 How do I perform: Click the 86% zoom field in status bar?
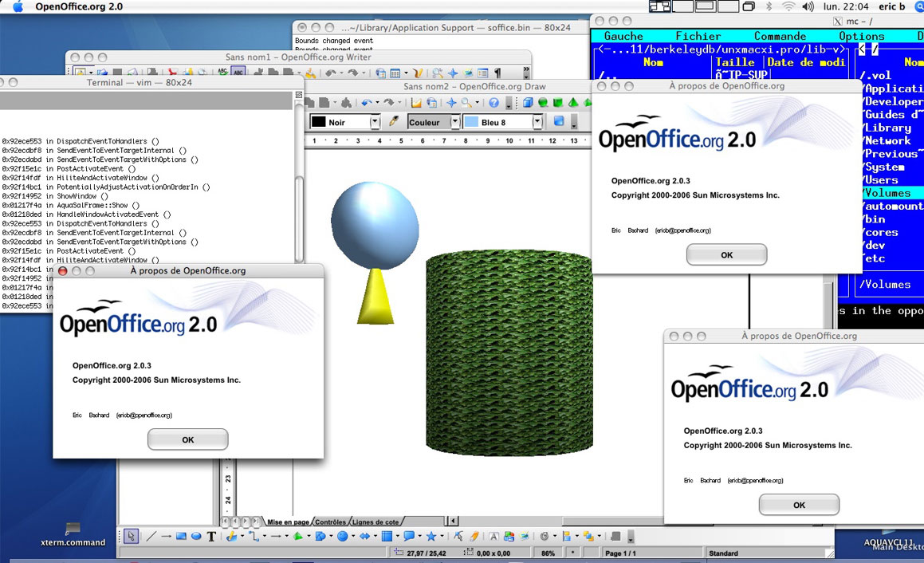pos(548,553)
